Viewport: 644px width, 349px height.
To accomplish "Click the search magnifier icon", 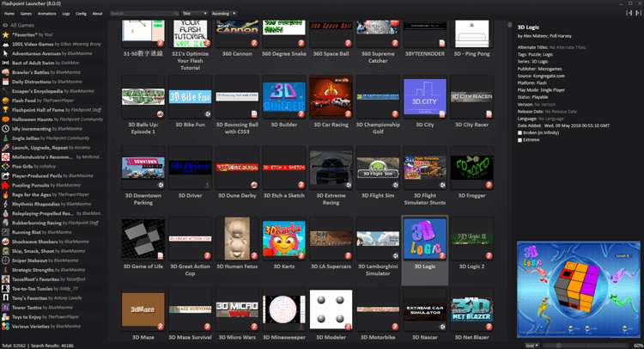I will 176,14.
